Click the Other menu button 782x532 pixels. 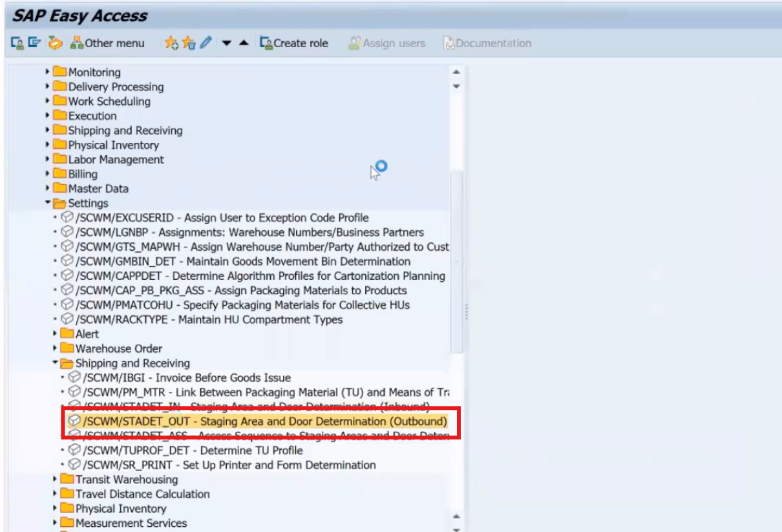107,43
